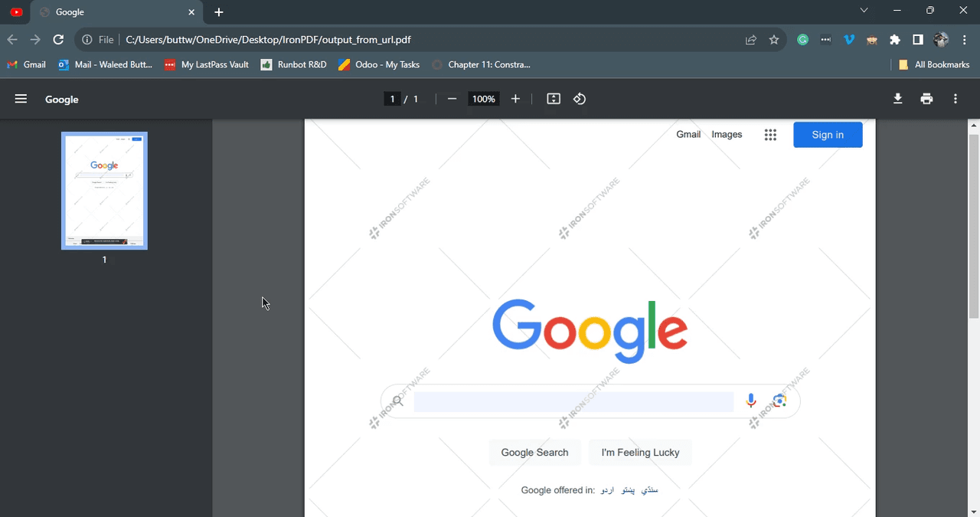Toggle the browser side panel
This screenshot has height=517, width=980.
pyautogui.click(x=917, y=40)
